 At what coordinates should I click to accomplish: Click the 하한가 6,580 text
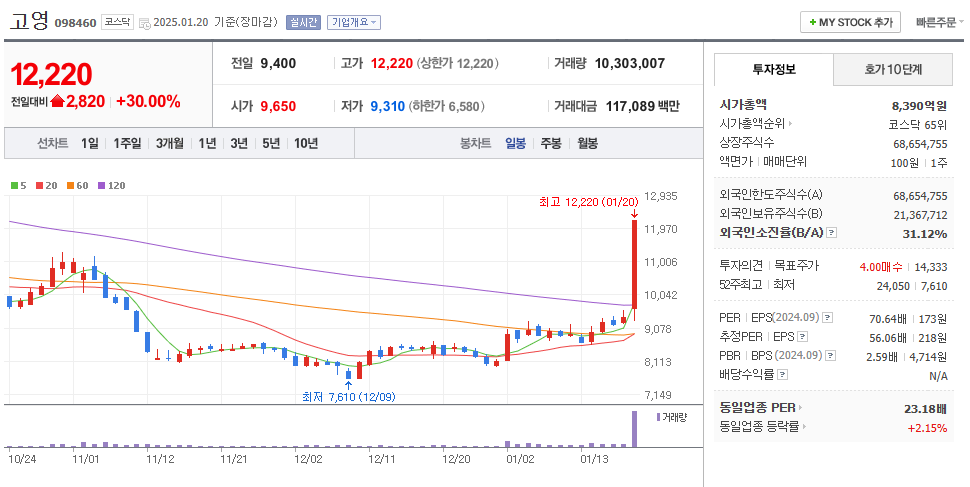447,106
